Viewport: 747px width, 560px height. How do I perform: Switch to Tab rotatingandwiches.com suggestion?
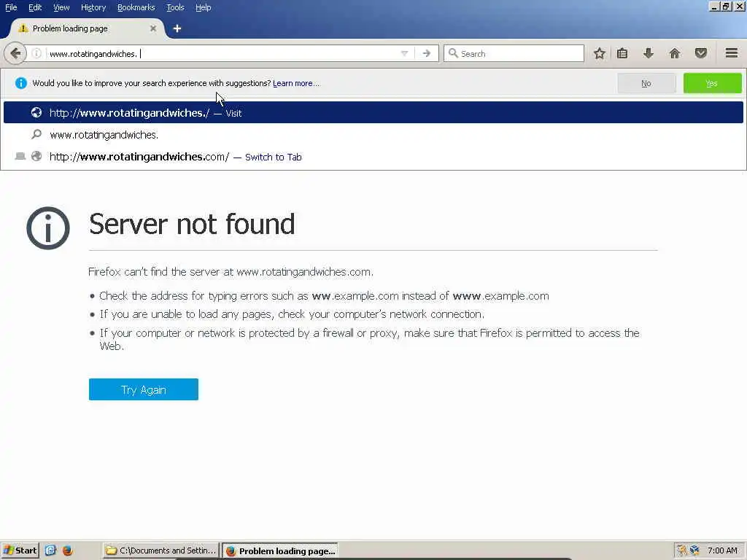[x=373, y=157]
